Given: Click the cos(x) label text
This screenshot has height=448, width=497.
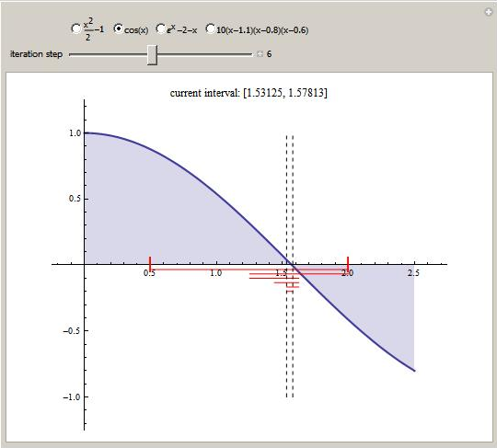Looking at the screenshot, I should pos(136,30).
